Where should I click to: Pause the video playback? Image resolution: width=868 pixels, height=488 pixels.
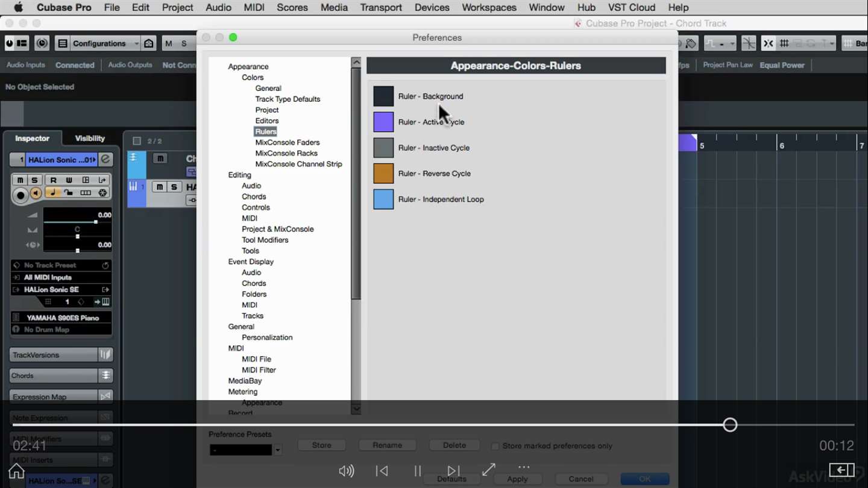[417, 471]
